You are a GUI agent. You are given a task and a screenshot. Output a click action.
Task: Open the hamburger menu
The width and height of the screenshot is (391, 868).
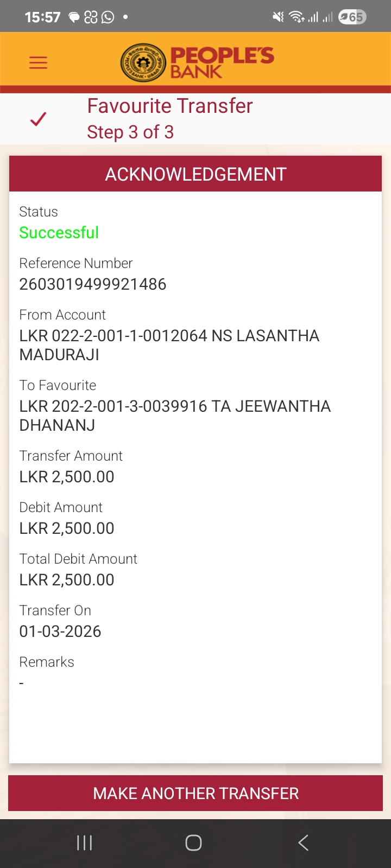pos(38,62)
